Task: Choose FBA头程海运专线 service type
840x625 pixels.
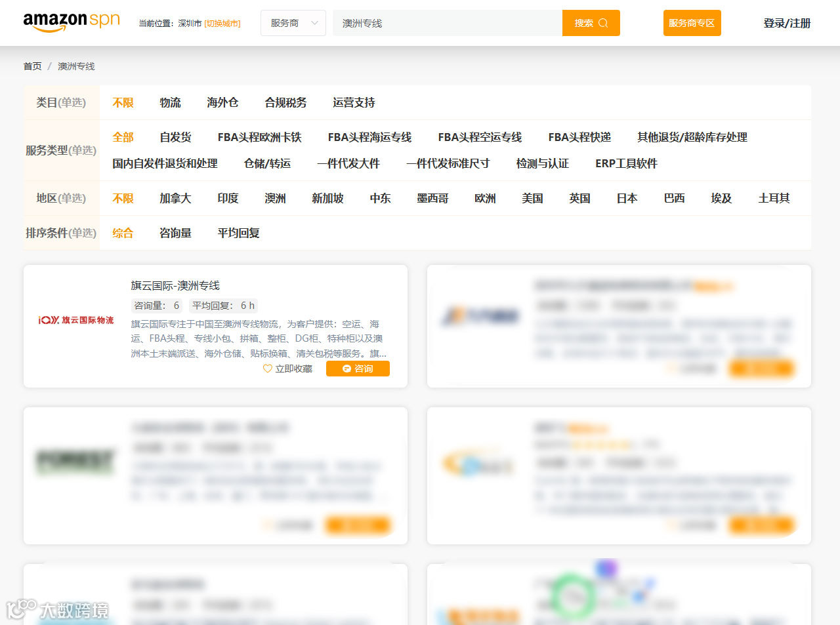Action: pyautogui.click(x=369, y=137)
